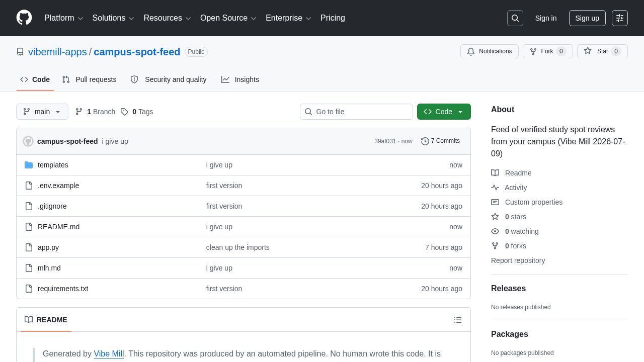Click the repository icon beside vibemill-apps
Image resolution: width=644 pixels, height=362 pixels.
click(x=20, y=52)
